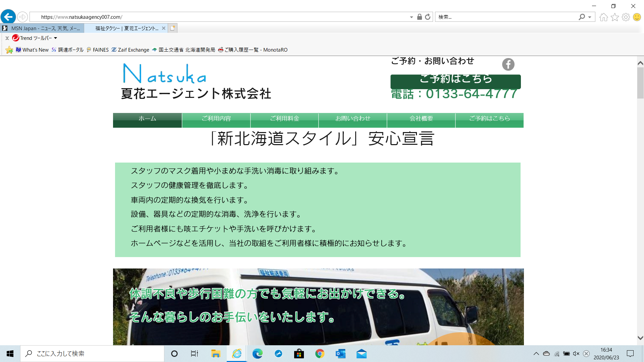Select ホーム in navigation menu

pyautogui.click(x=147, y=120)
